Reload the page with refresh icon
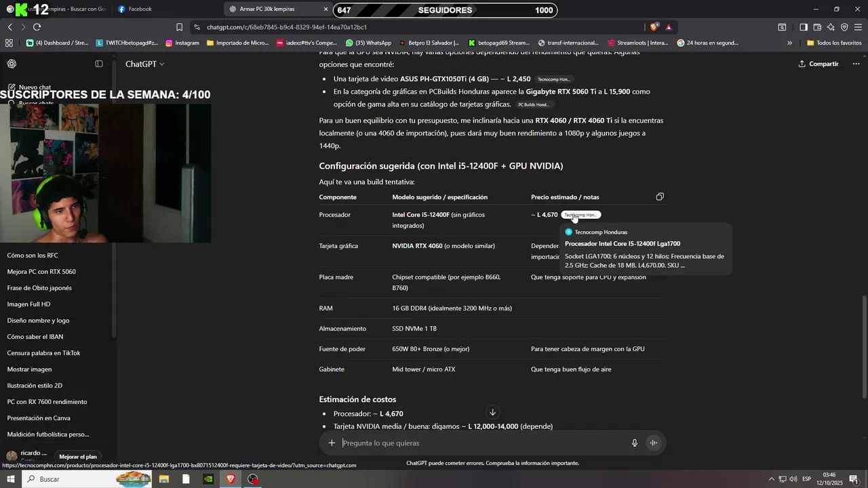This screenshot has height=488, width=868. pyautogui.click(x=37, y=27)
